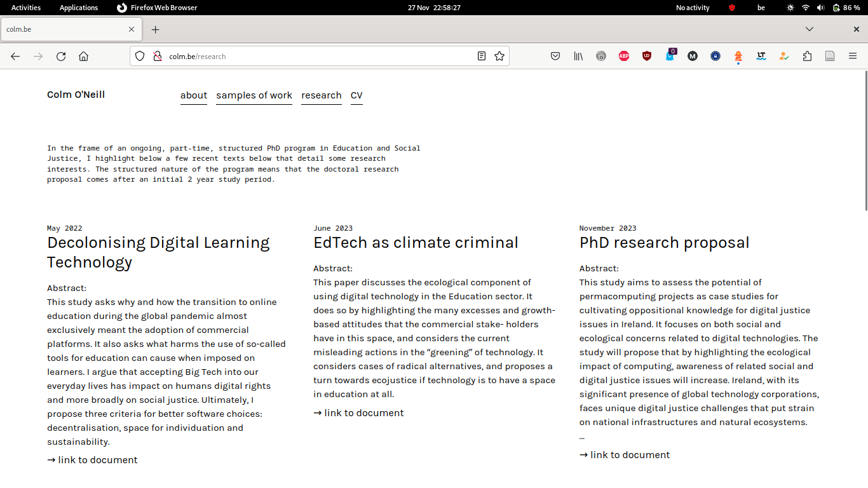Open the LanguageTool extension icon
This screenshot has height=488, width=868.
(761, 56)
